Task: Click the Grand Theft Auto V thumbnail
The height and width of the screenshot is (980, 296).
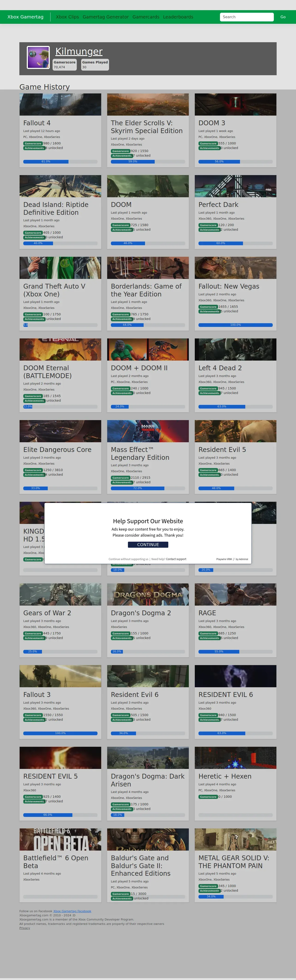Action: tap(60, 268)
